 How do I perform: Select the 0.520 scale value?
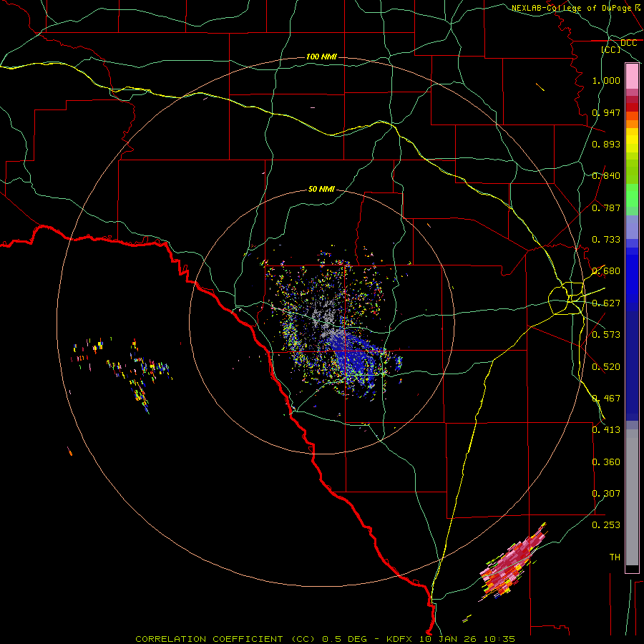[606, 367]
